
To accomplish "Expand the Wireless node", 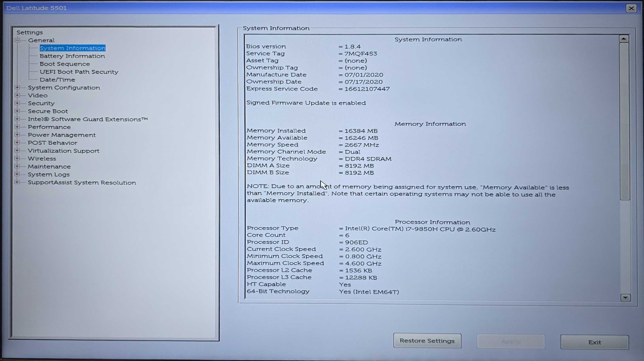I will (x=17, y=158).
